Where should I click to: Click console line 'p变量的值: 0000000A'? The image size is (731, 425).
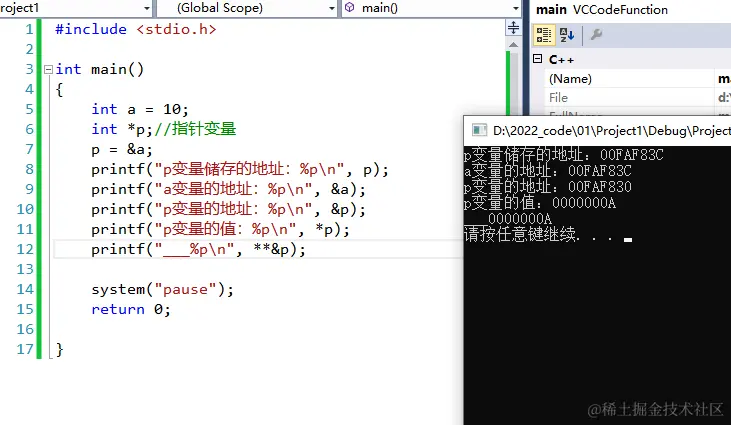tap(540, 203)
